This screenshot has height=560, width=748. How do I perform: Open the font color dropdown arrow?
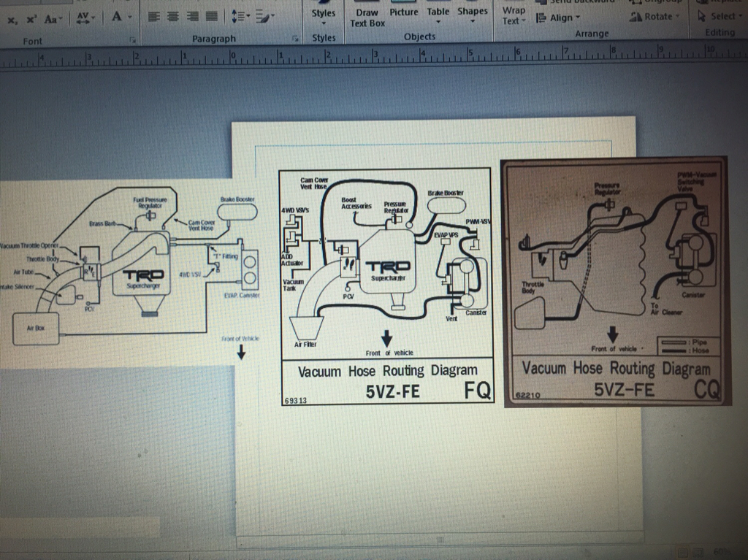coord(130,18)
